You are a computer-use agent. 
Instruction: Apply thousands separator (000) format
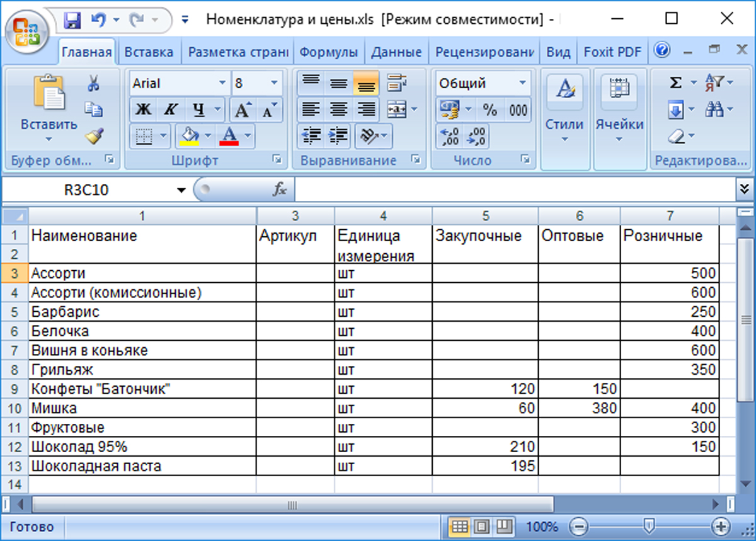[x=518, y=110]
